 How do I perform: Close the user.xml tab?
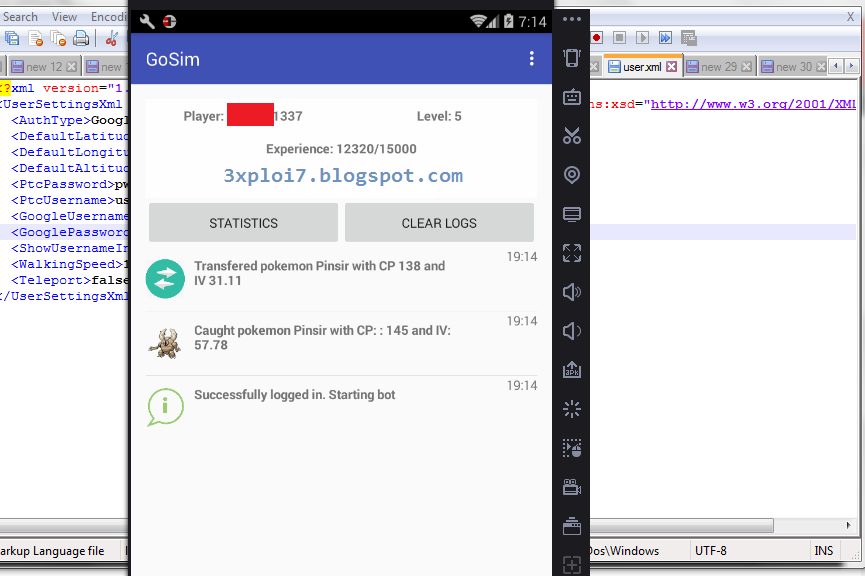[671, 67]
